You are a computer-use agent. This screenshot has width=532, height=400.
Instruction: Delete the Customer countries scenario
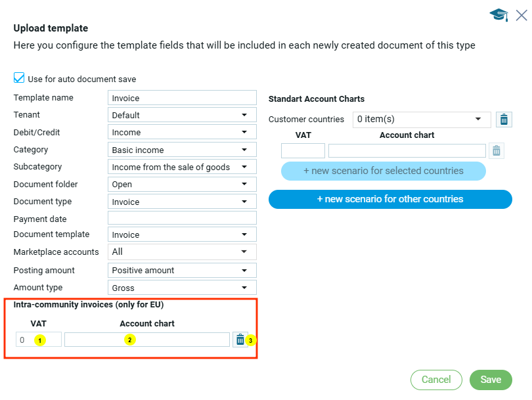[x=504, y=119]
